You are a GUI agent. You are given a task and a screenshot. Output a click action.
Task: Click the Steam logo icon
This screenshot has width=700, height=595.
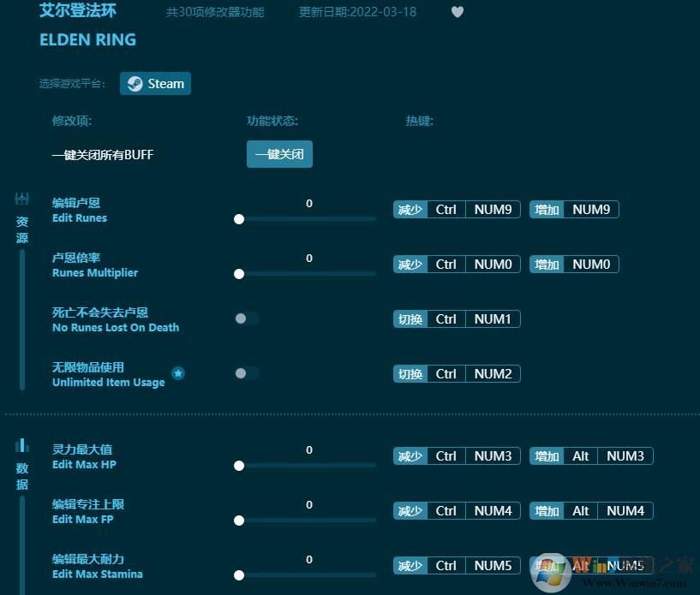point(135,83)
